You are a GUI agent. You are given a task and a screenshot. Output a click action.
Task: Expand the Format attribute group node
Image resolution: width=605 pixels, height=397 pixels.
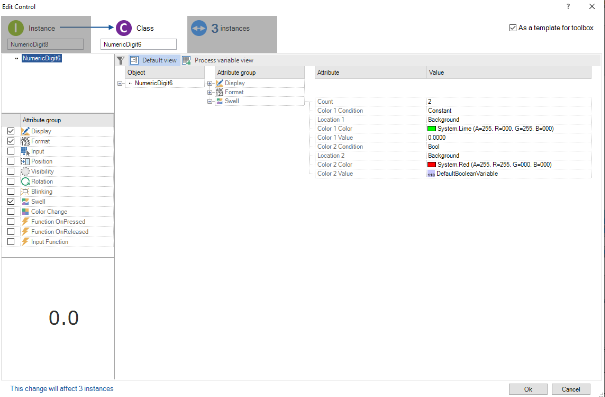210,92
